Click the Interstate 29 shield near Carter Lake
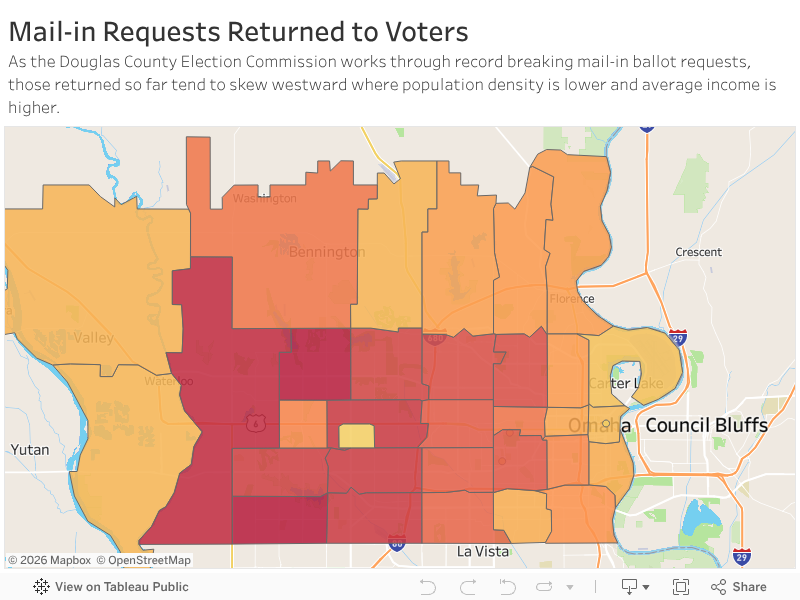The width and height of the screenshot is (800, 600). [678, 338]
